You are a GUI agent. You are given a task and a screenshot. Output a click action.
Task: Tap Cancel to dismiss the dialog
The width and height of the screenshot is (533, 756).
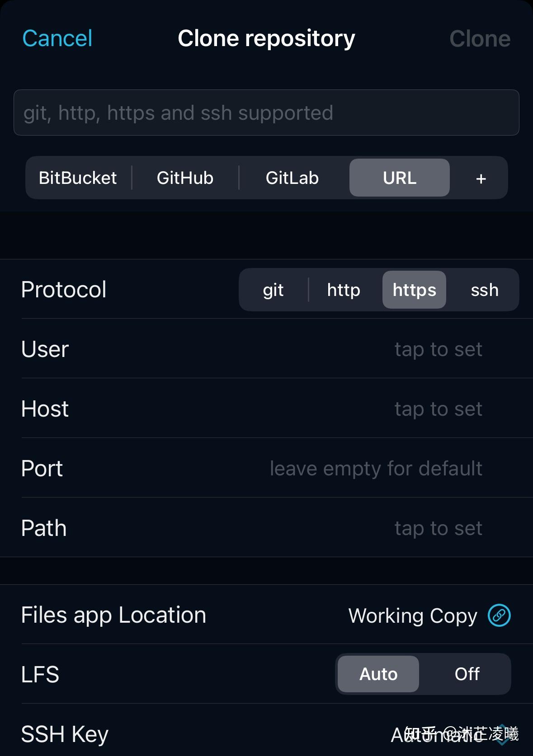pyautogui.click(x=57, y=38)
